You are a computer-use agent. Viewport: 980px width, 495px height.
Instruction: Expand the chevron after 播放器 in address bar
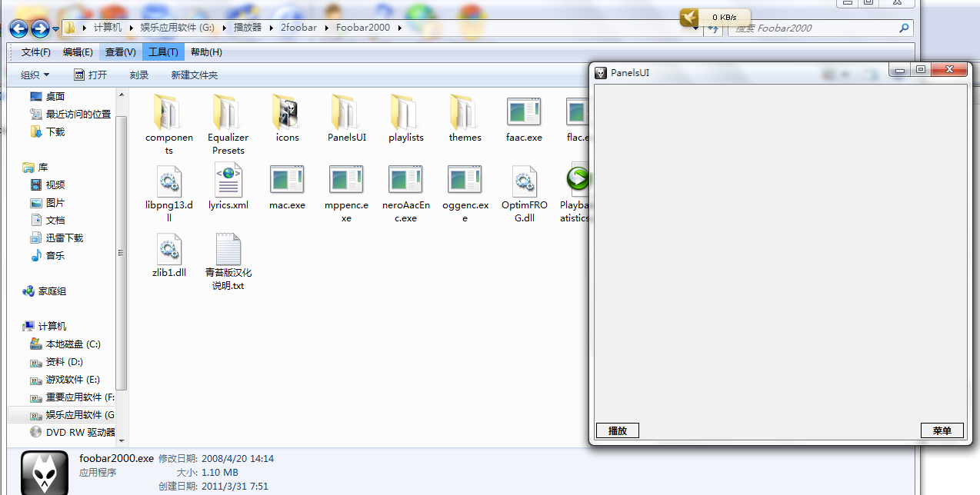click(271, 28)
